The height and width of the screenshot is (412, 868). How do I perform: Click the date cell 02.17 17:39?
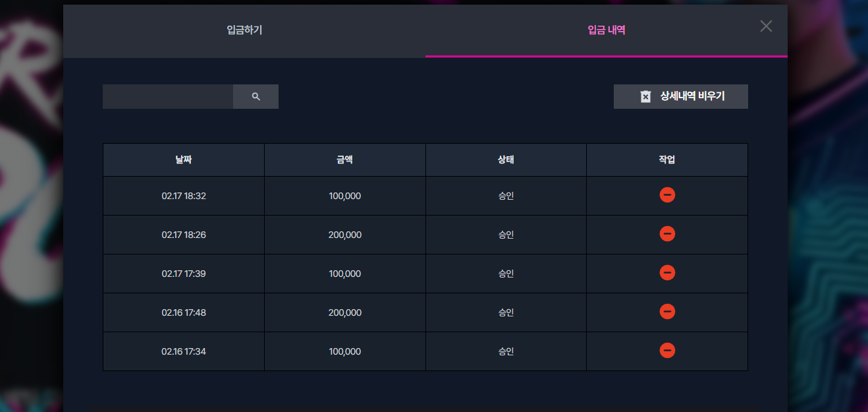click(184, 274)
